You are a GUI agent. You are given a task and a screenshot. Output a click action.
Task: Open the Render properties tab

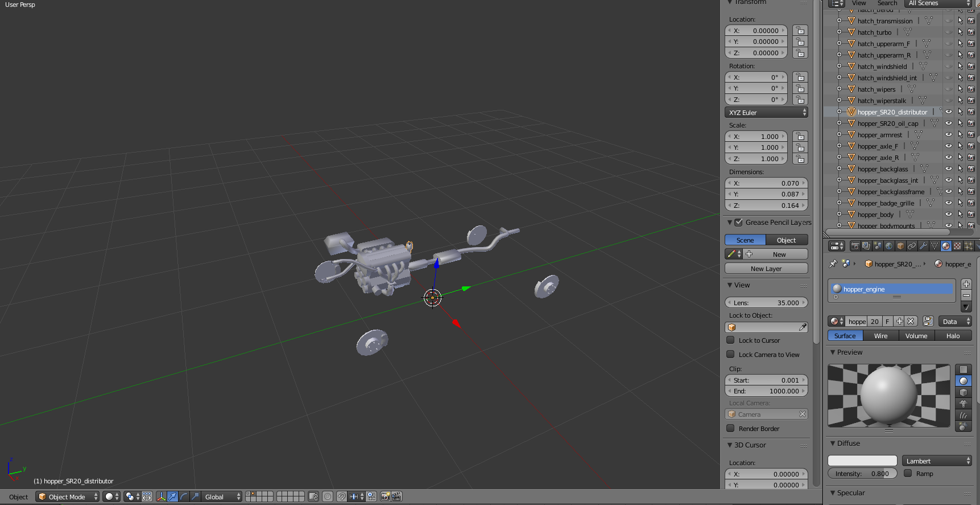pos(855,246)
